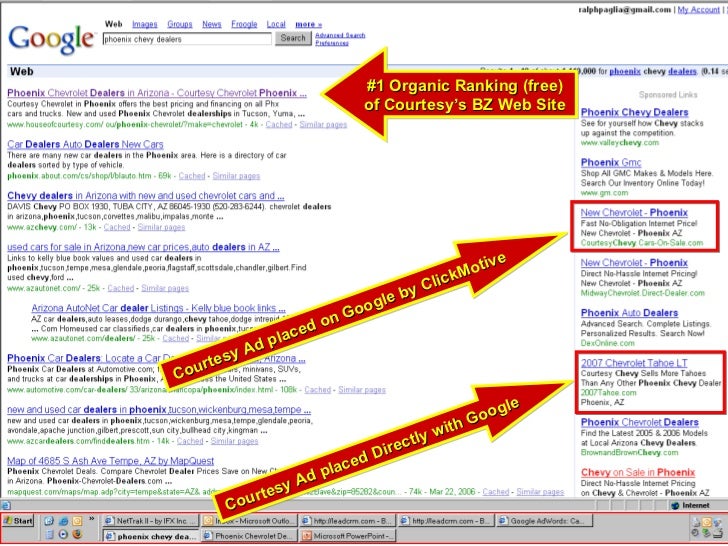Viewport: 728px width, 546px height.
Task: Open New Chevrolet - Phoenix CourtesyChevy ad
Action: [634, 213]
